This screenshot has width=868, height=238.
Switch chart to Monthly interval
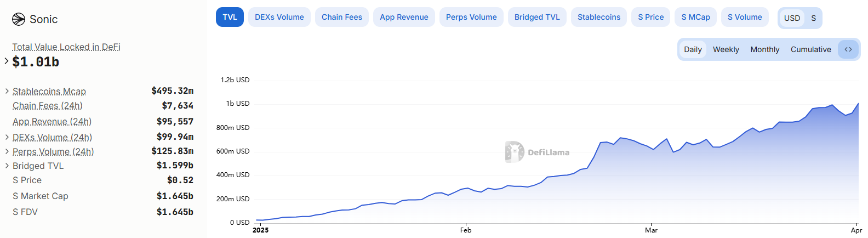pos(764,49)
